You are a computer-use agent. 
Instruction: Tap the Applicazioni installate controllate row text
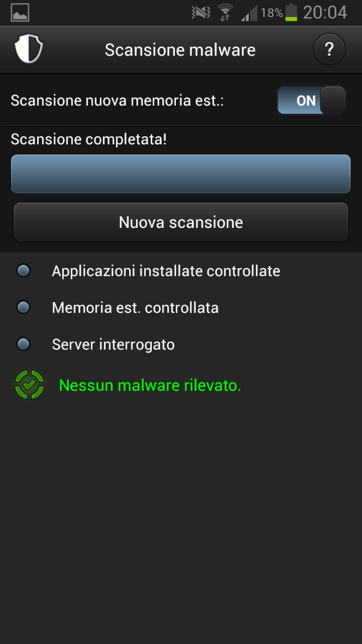click(166, 271)
